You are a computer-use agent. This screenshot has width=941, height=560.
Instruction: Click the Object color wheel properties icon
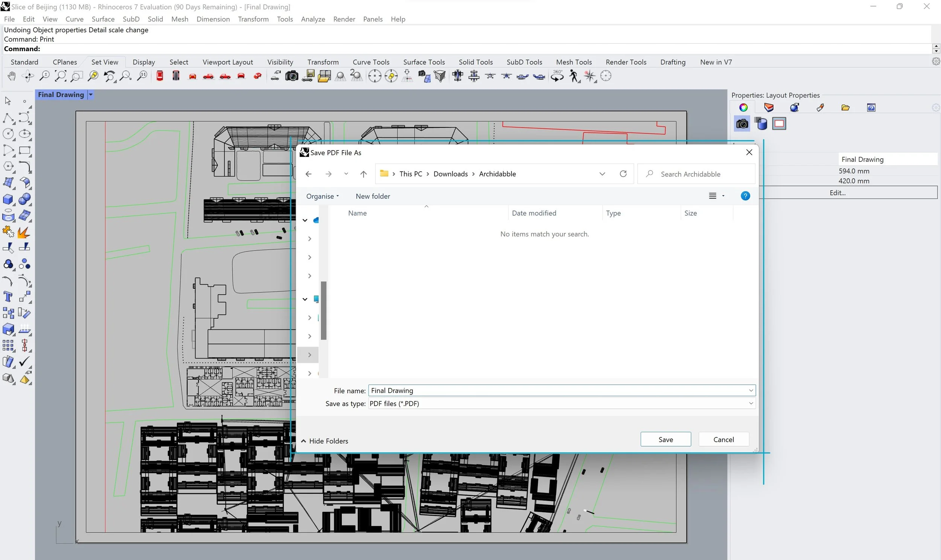(743, 108)
